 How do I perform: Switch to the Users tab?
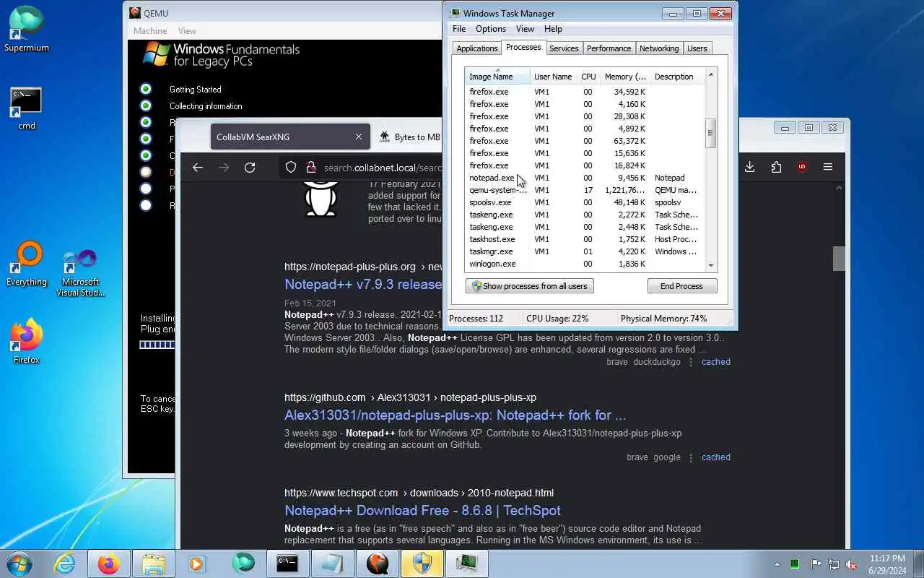coord(697,48)
